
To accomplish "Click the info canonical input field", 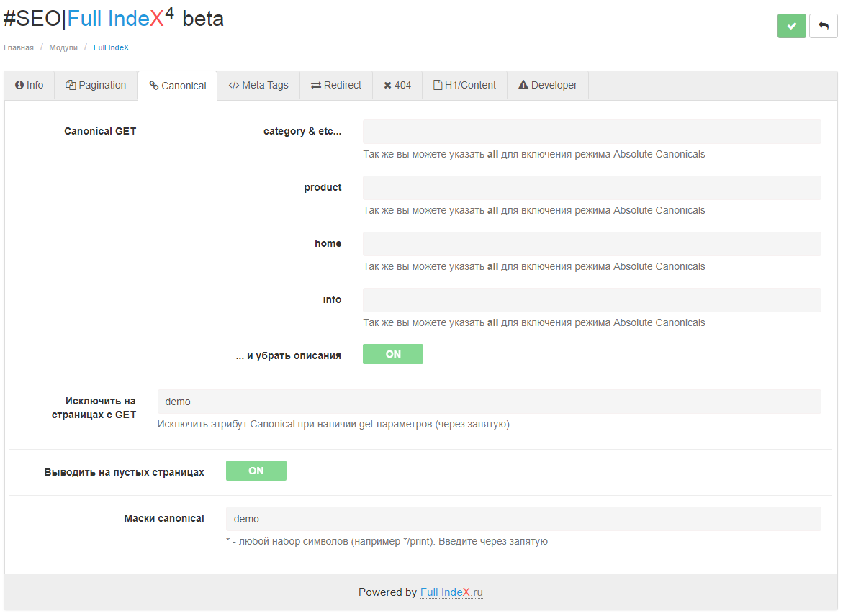I will 592,300.
